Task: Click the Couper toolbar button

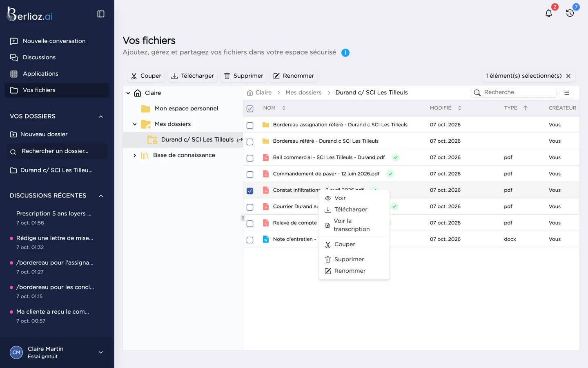Action: tap(146, 76)
